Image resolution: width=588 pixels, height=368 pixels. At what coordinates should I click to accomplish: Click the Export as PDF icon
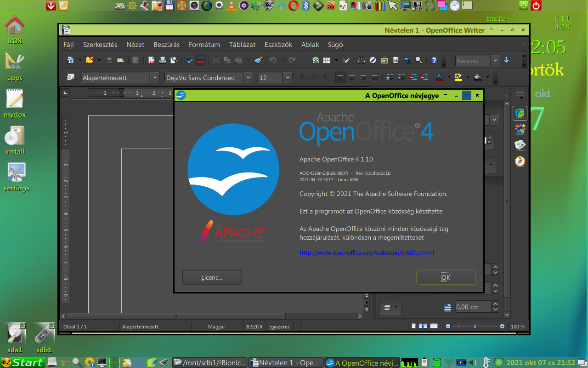click(151, 60)
